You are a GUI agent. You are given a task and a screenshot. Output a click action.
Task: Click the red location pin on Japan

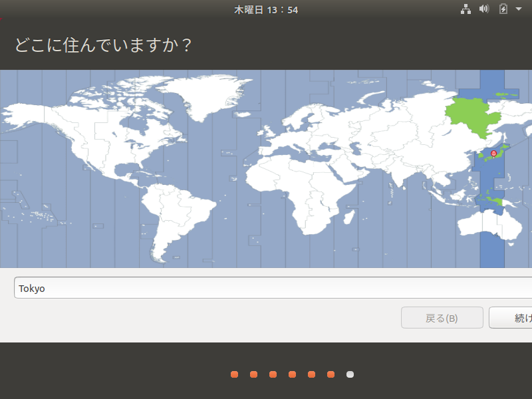point(493,154)
